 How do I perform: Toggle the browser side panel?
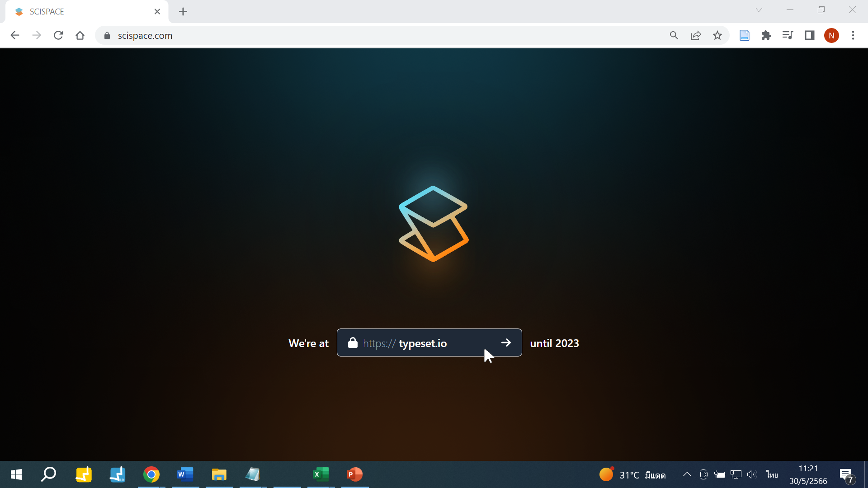[810, 35]
